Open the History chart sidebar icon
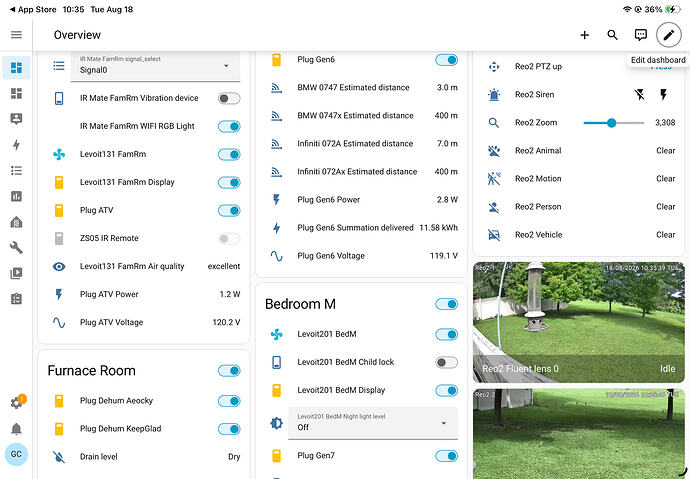Viewport: 690px width, 479px height. point(16,196)
